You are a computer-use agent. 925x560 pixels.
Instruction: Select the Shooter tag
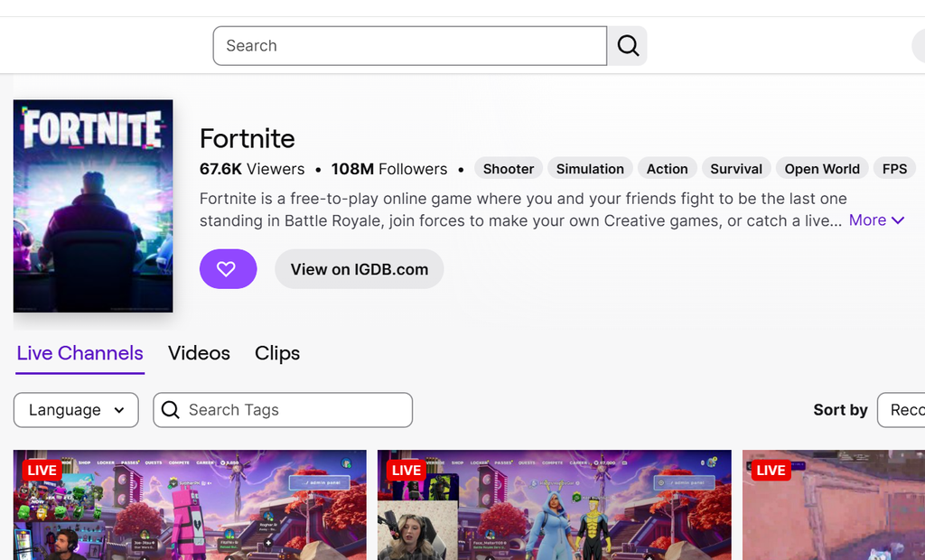(508, 169)
